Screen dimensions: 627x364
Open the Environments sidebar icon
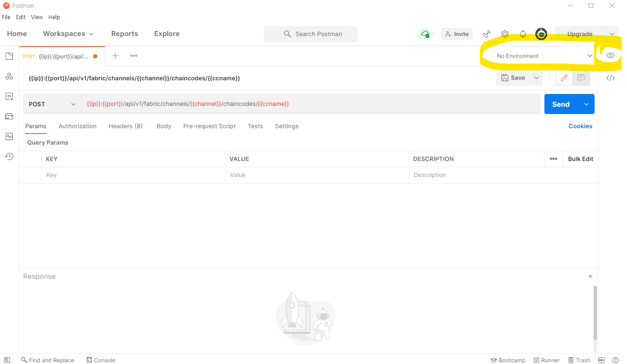(9, 96)
